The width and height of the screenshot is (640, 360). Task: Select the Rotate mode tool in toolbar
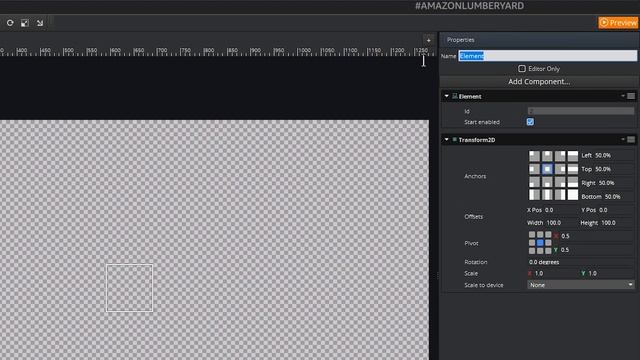10,23
